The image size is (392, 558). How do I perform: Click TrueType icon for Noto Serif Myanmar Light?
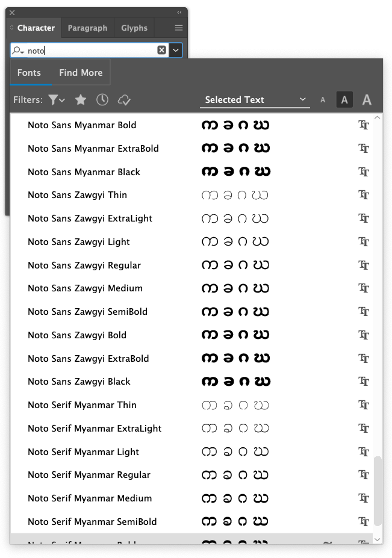pos(364,451)
